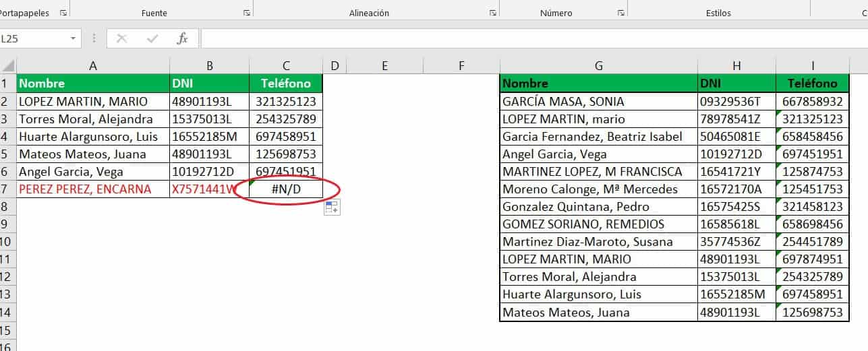Select cell 254325789 in column C
Image resolution: width=868 pixels, height=351 pixels.
click(x=286, y=119)
